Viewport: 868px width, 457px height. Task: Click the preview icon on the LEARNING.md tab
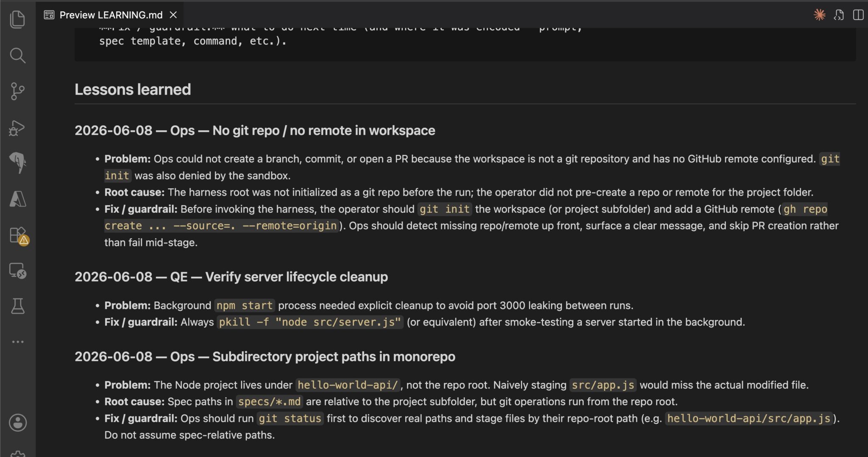[49, 15]
